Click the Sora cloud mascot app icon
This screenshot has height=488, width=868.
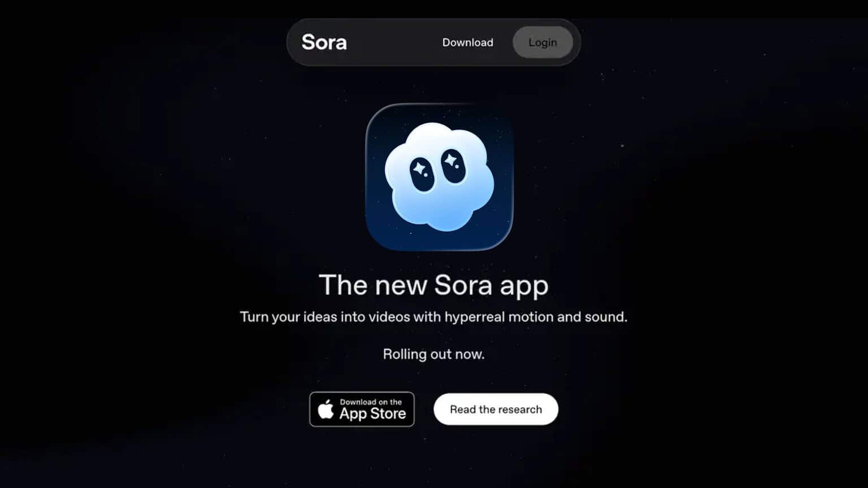[x=439, y=177]
